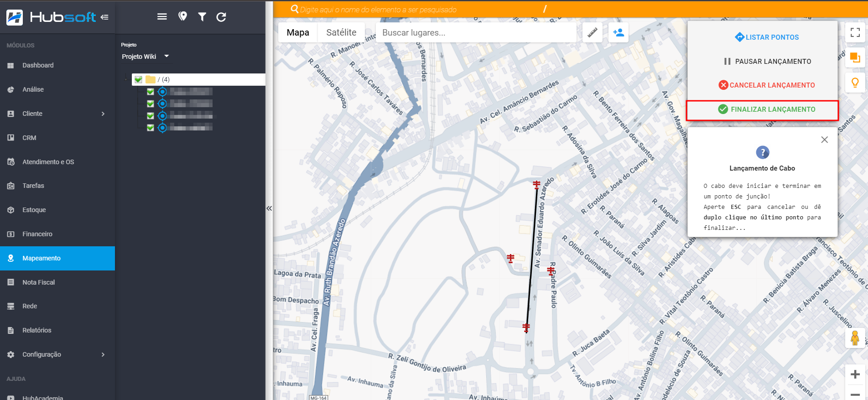Image resolution: width=868 pixels, height=400 pixels.
Task: Toggle checkbox of second tree element
Action: click(x=150, y=104)
